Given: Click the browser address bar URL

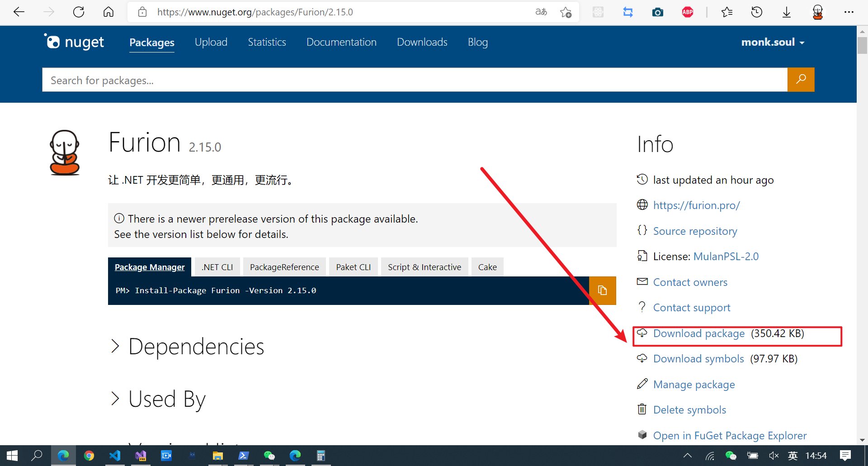Looking at the screenshot, I should pyautogui.click(x=255, y=12).
